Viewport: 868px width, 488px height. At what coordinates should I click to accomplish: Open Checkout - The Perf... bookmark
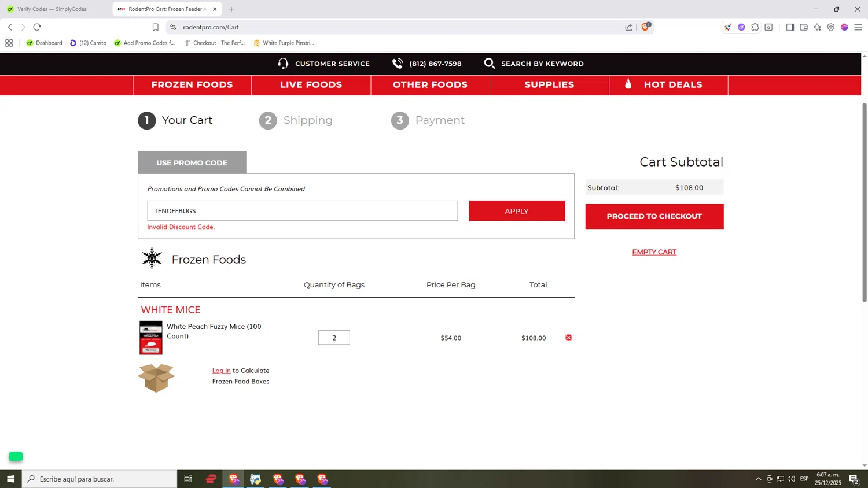(x=215, y=43)
